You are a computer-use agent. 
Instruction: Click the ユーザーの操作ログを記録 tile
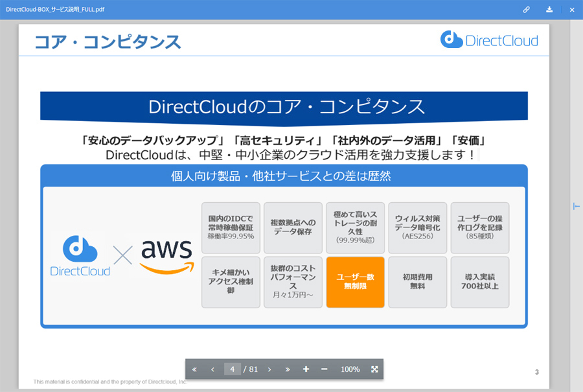click(479, 227)
